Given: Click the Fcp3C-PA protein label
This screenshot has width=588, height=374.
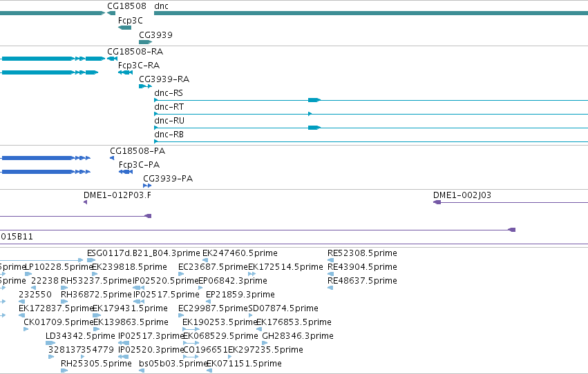Looking at the screenshot, I should [139, 165].
